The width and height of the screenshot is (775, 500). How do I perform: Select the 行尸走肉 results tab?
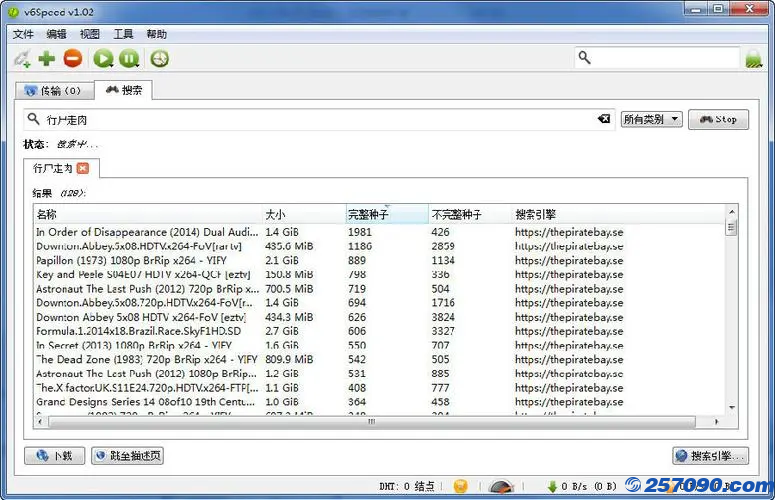[53, 168]
